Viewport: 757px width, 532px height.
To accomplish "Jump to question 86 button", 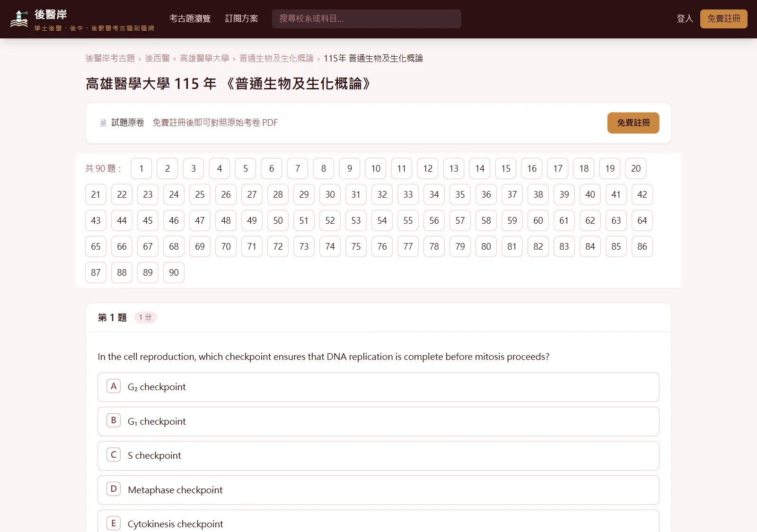I will pyautogui.click(x=642, y=246).
